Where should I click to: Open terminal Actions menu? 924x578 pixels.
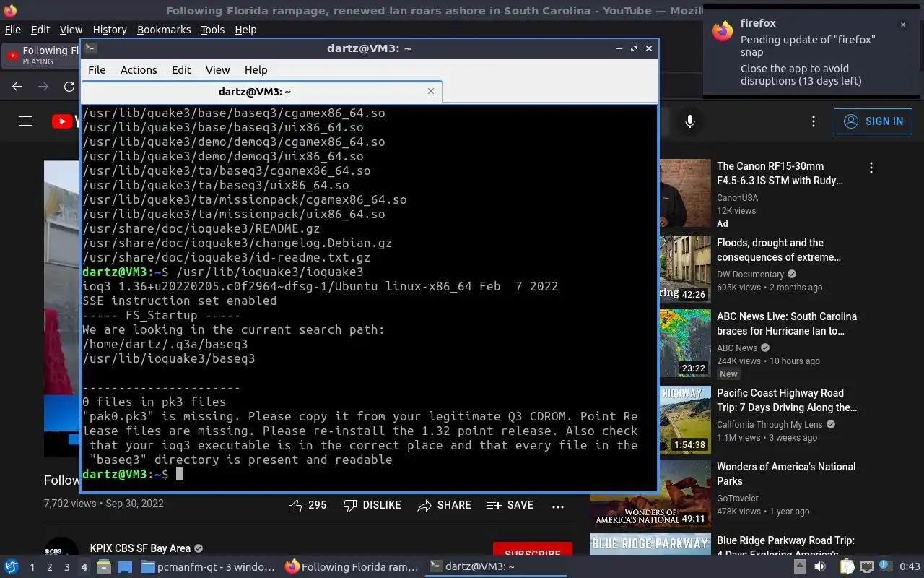pos(139,70)
